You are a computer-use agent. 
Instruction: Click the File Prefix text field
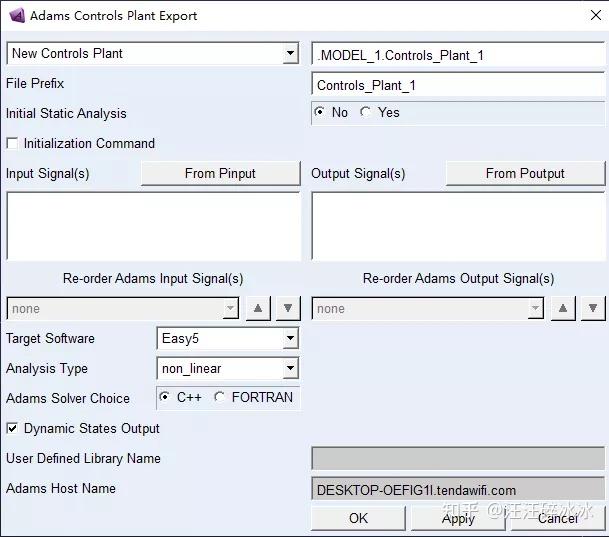457,86
